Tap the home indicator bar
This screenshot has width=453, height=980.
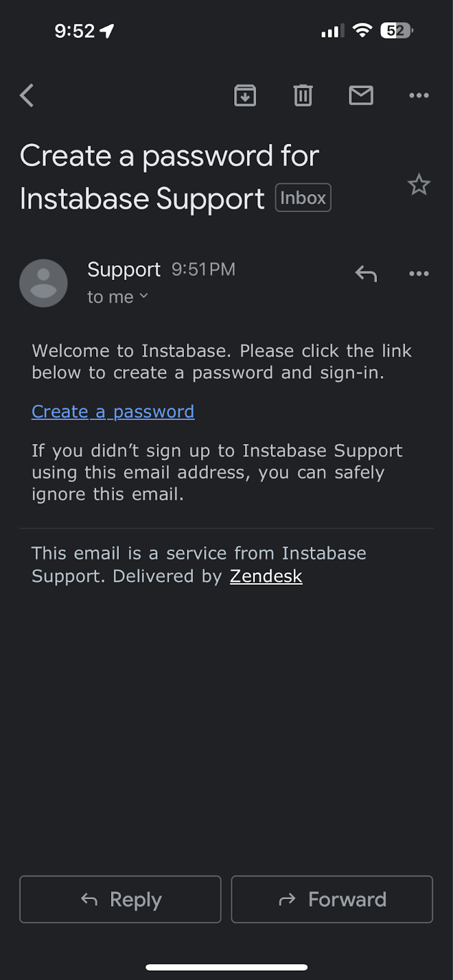(226, 967)
